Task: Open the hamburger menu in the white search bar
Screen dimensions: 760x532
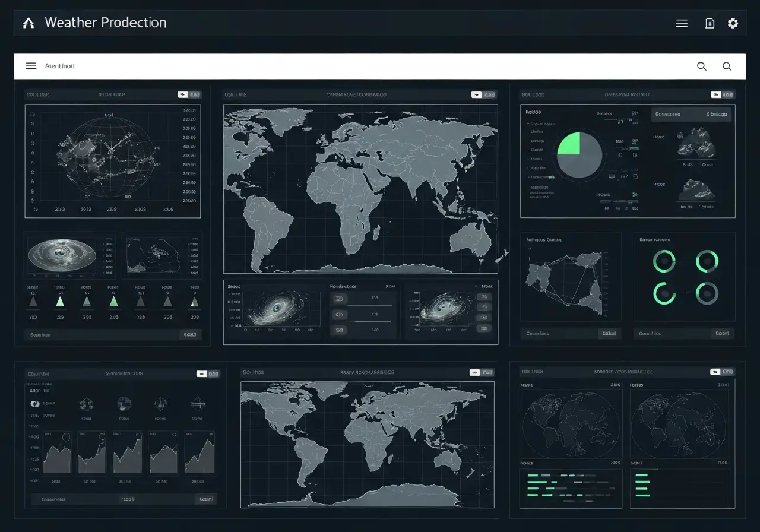Action: click(x=31, y=66)
